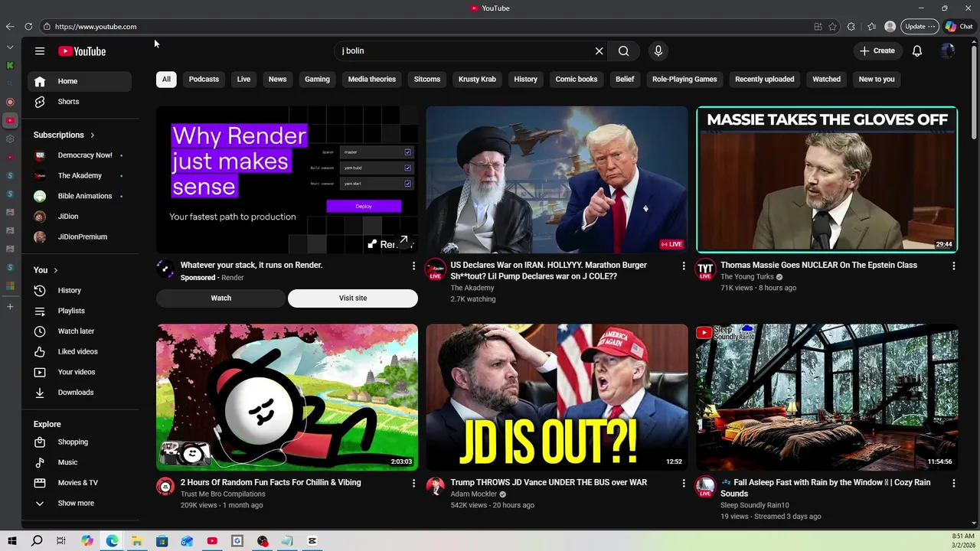The width and height of the screenshot is (980, 551).
Task: Open options for Thomas Massie video
Action: pyautogui.click(x=953, y=266)
